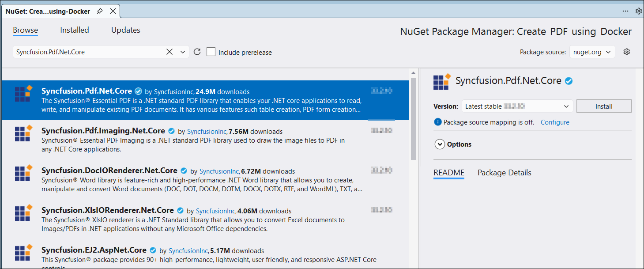The height and width of the screenshot is (269, 644).
Task: Install the selected Syncfusion.Pdf.Net.Core package
Action: 604,106
